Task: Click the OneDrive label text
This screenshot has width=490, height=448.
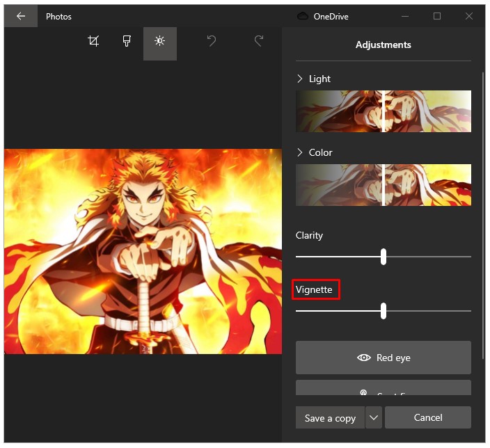Action: pos(331,16)
